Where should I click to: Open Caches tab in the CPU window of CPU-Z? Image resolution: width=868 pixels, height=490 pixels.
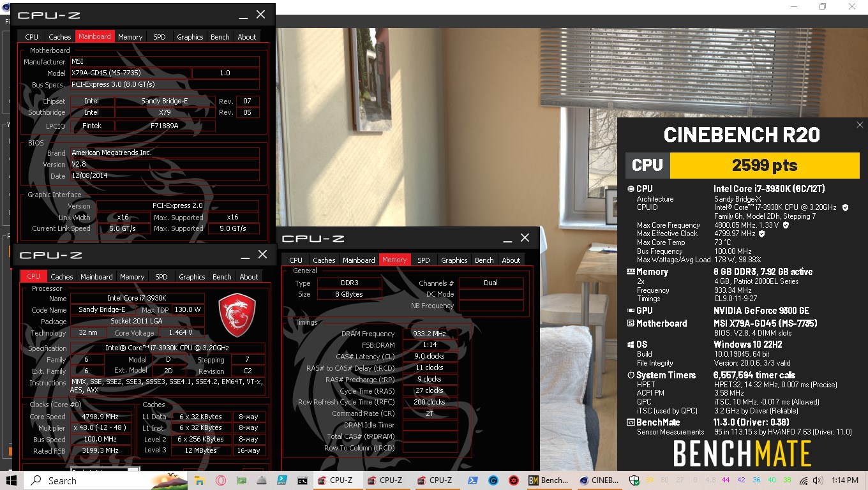point(62,277)
